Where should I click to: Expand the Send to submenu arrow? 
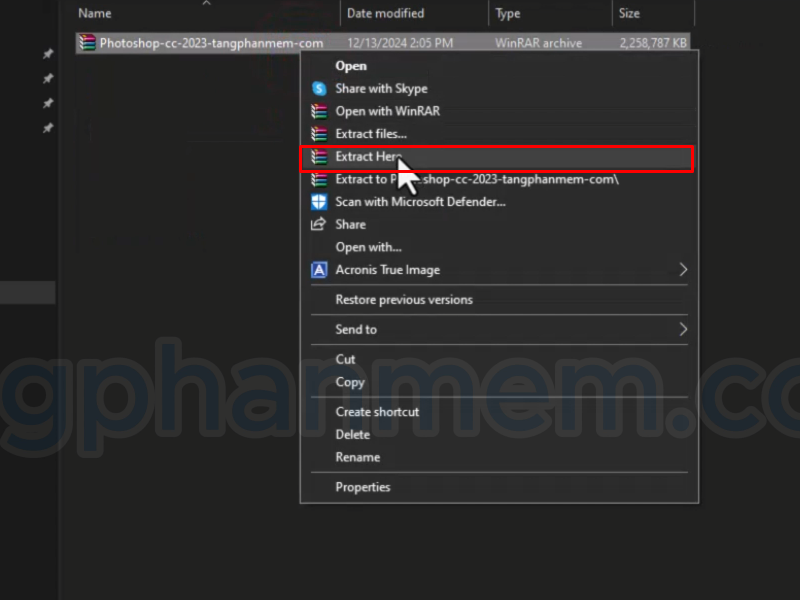pos(683,329)
